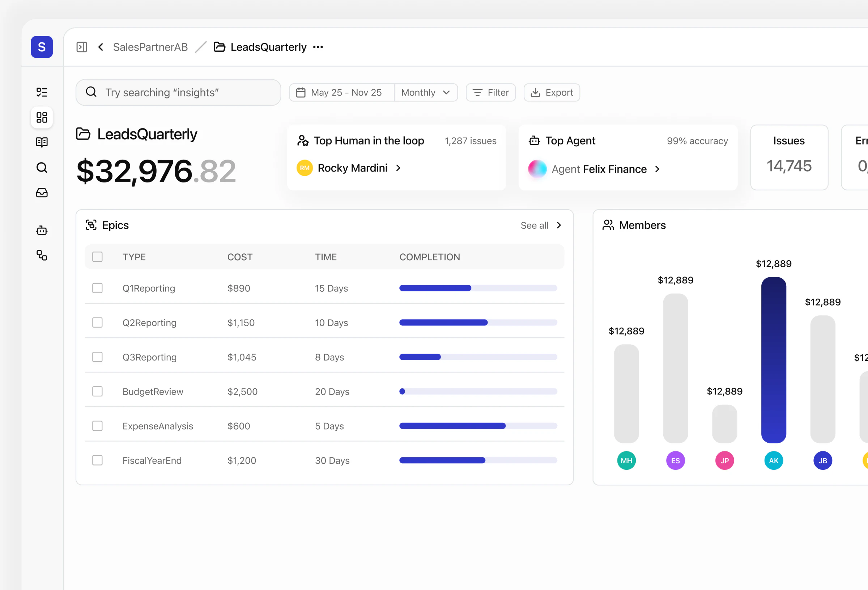868x590 pixels.
Task: Sort by the COST column header
Action: click(x=240, y=257)
